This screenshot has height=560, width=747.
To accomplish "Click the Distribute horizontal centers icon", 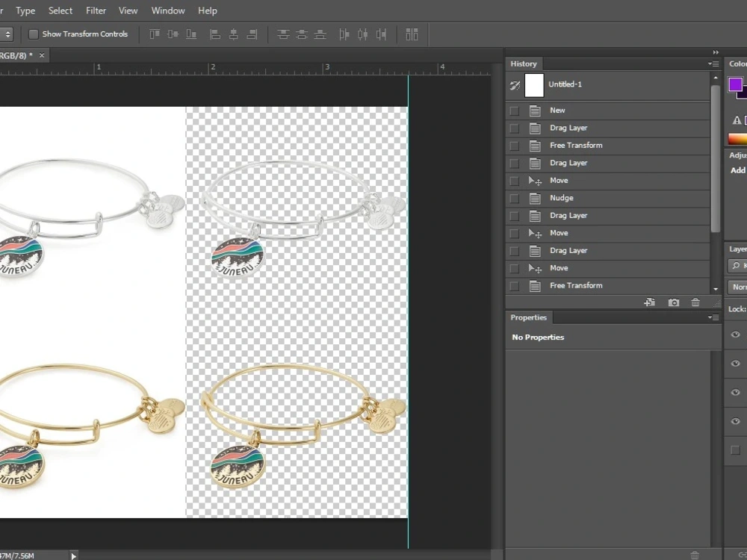I will [362, 34].
